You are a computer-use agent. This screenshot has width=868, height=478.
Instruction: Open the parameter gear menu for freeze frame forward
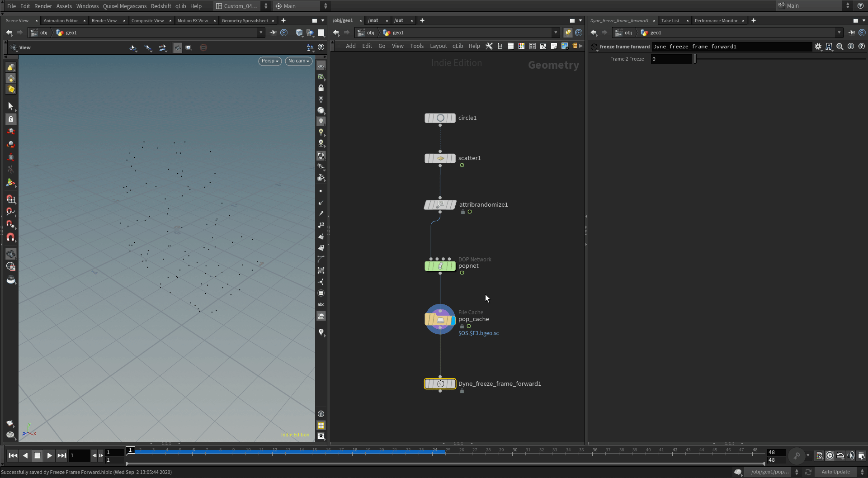click(818, 47)
